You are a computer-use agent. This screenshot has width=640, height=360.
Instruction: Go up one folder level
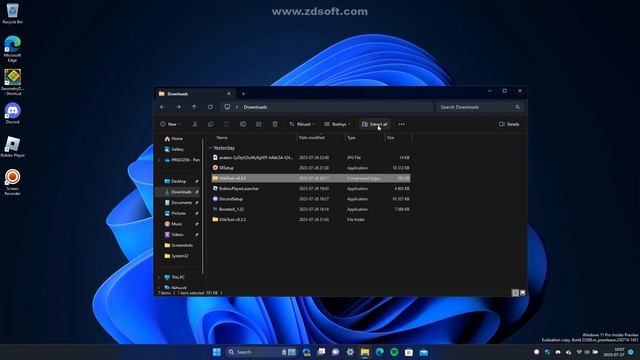[x=194, y=107]
